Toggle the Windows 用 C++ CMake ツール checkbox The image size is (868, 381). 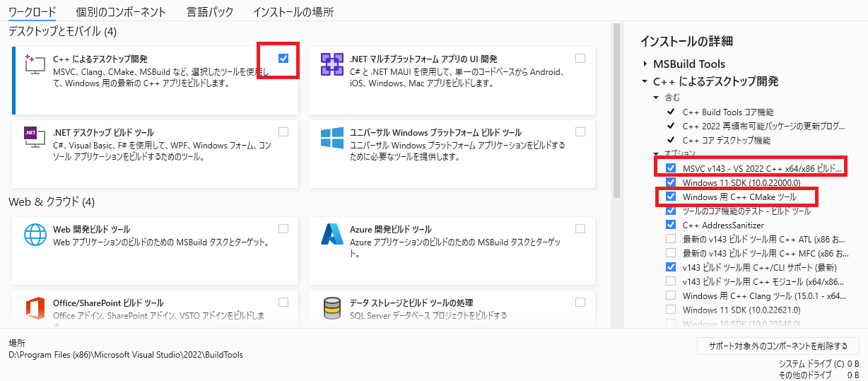671,197
